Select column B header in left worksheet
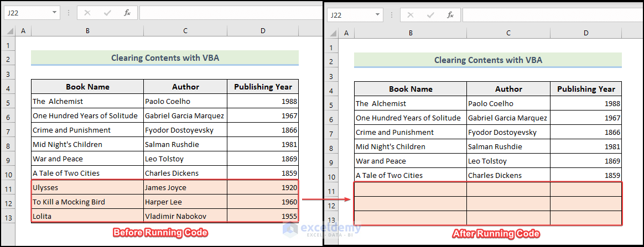 pyautogui.click(x=87, y=31)
